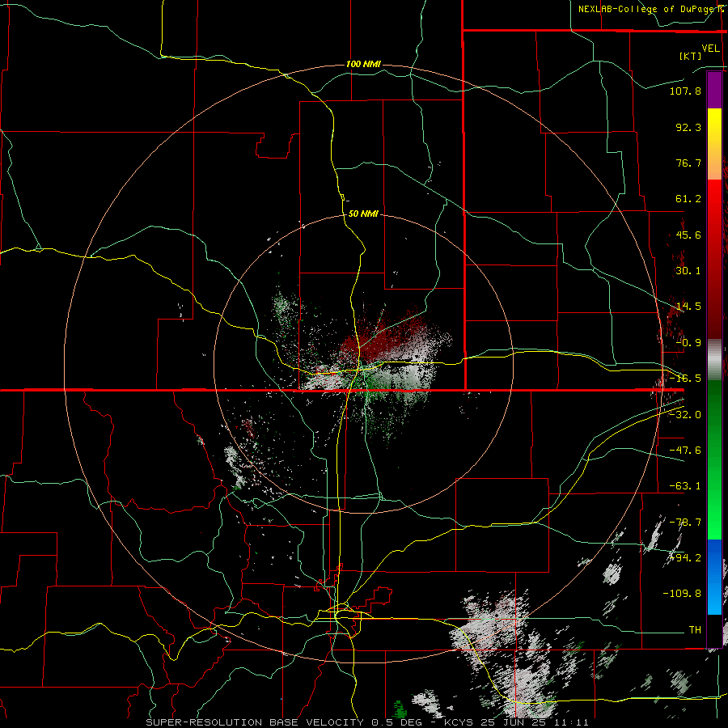Select the 61.2 velocity scale value
The width and height of the screenshot is (728, 728).
tap(688, 199)
